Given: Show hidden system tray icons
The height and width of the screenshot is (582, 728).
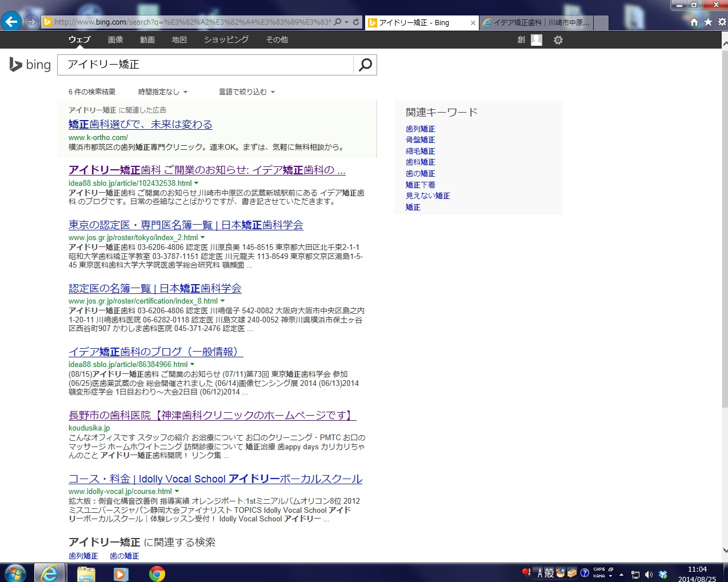Looking at the screenshot, I should (x=621, y=575).
